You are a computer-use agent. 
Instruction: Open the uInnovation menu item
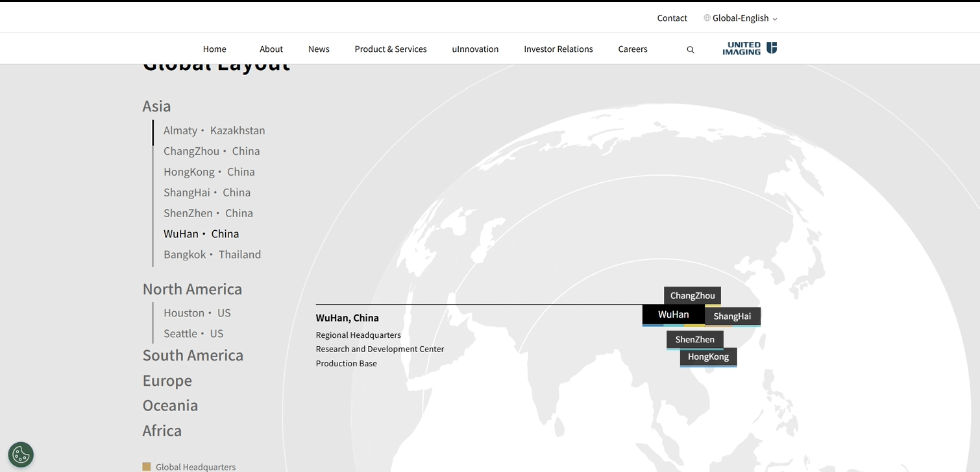point(475,49)
